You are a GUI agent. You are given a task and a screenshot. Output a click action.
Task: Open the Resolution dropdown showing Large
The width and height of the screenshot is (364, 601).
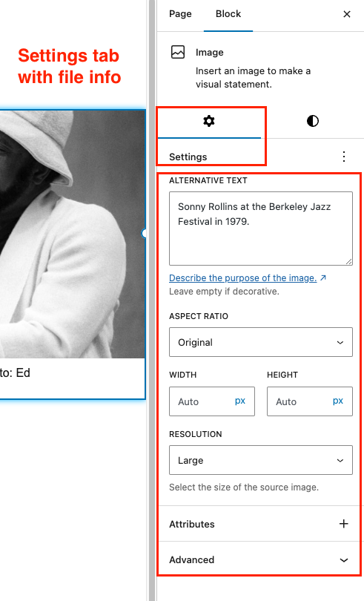(261, 460)
